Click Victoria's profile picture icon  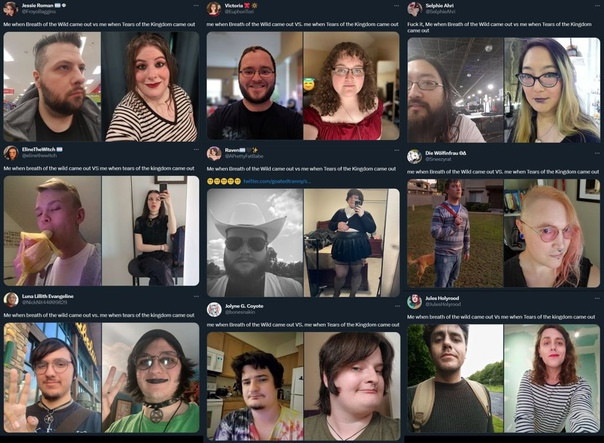pyautogui.click(x=214, y=8)
